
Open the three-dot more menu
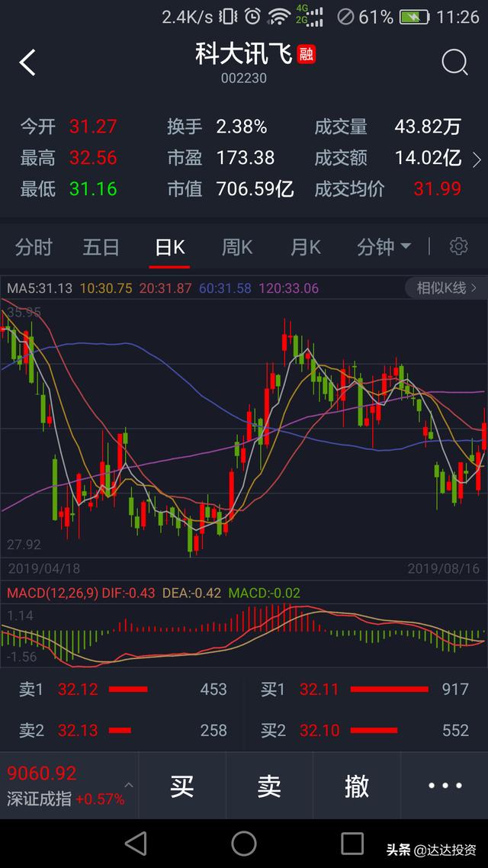[x=445, y=786]
